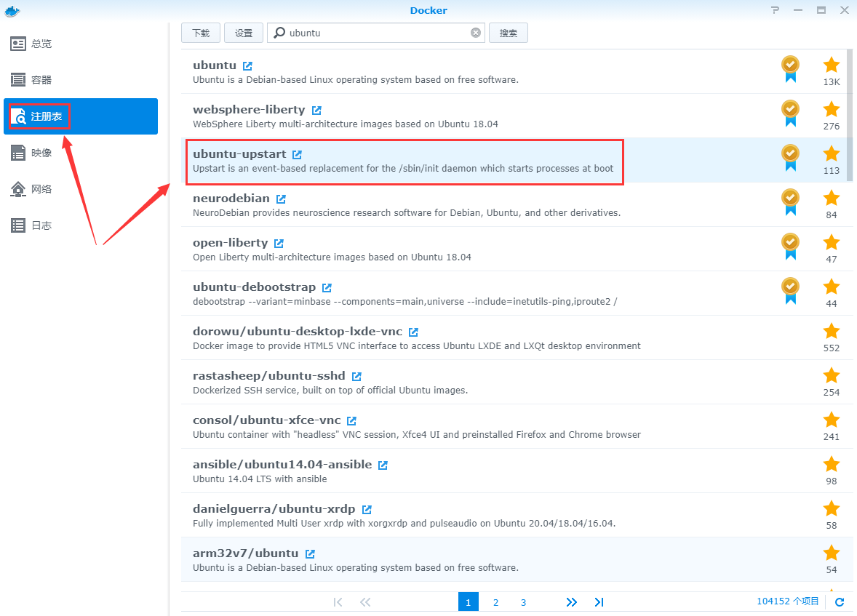Open the 日志 log section
Viewport: 857px width, 616px height.
pyautogui.click(x=41, y=225)
